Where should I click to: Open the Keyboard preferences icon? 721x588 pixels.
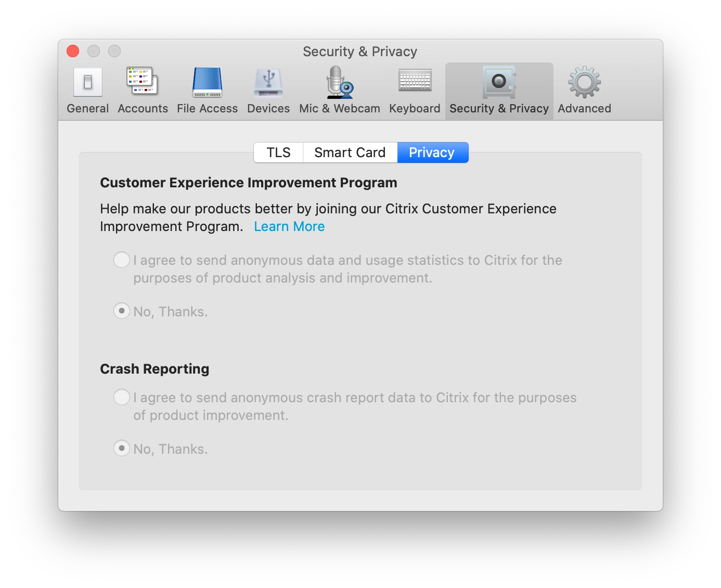tap(415, 81)
